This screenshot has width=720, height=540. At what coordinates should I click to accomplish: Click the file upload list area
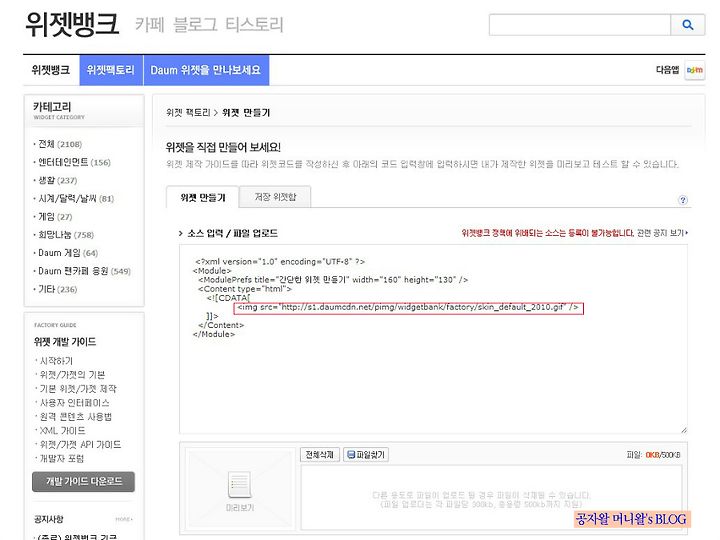click(x=491, y=497)
